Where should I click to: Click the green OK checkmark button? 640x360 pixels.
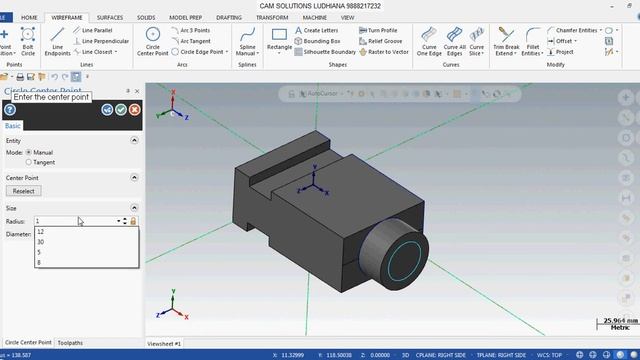coord(121,109)
